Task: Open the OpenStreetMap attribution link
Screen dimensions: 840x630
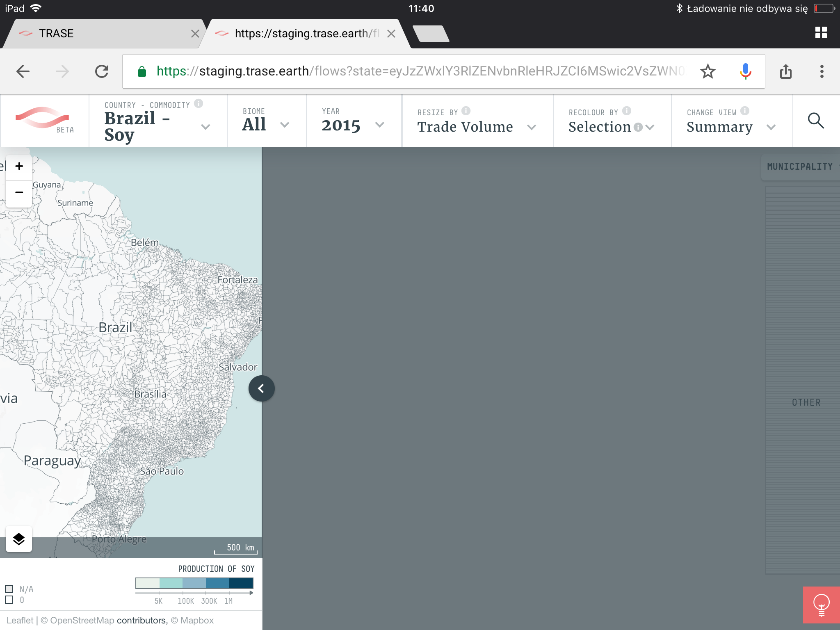Action: tap(82, 620)
